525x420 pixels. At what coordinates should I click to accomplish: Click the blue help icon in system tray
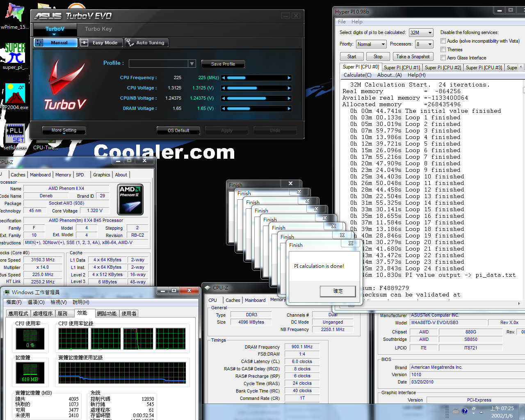tap(464, 411)
